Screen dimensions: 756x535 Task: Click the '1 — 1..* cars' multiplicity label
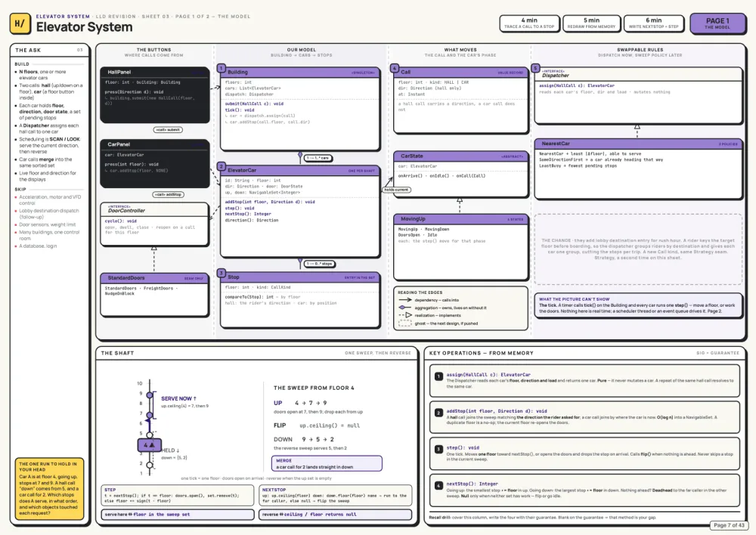[x=318, y=158]
